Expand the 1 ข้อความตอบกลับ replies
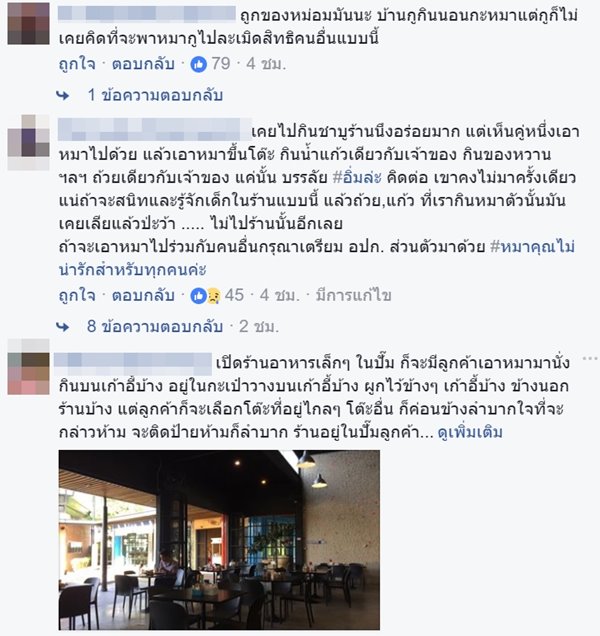The height and width of the screenshot is (636, 600). [155, 95]
